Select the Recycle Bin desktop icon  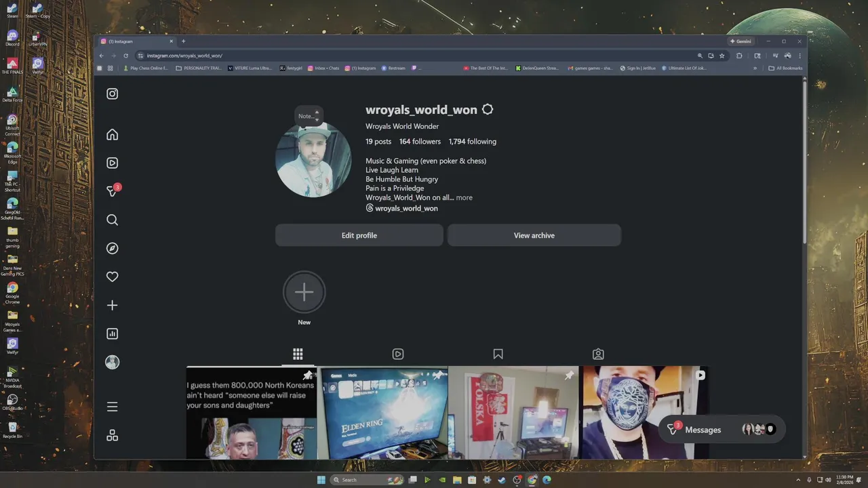tap(12, 430)
